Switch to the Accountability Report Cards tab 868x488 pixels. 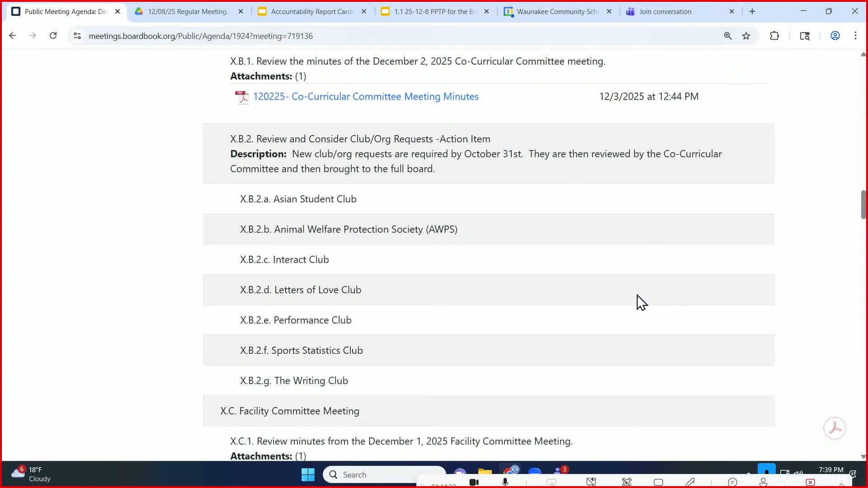click(x=311, y=12)
